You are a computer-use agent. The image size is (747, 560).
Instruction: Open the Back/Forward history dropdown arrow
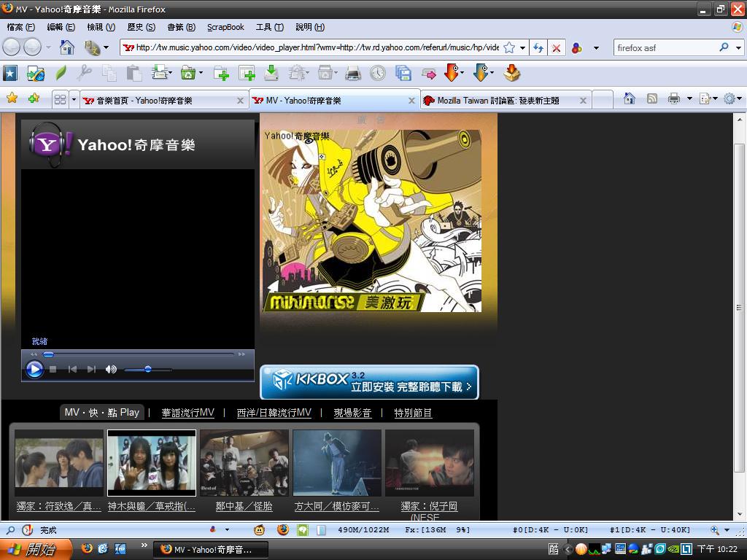[x=48, y=47]
